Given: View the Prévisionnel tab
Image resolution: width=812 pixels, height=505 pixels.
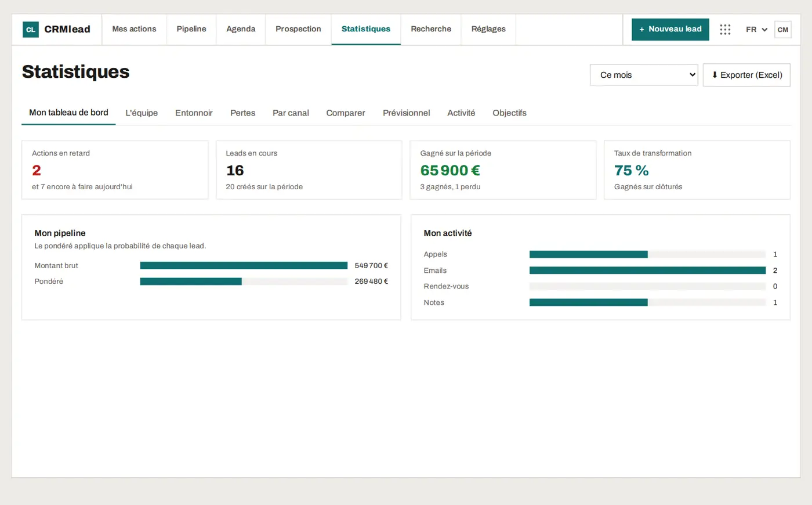Looking at the screenshot, I should [406, 113].
